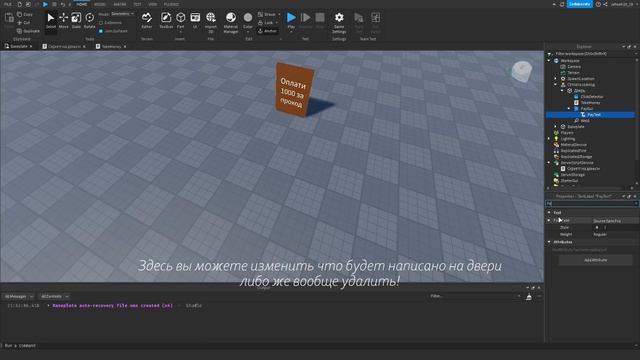Image resolution: width=640 pixels, height=360 pixels.
Task: Activate the Rotate tool
Action: [x=89, y=20]
